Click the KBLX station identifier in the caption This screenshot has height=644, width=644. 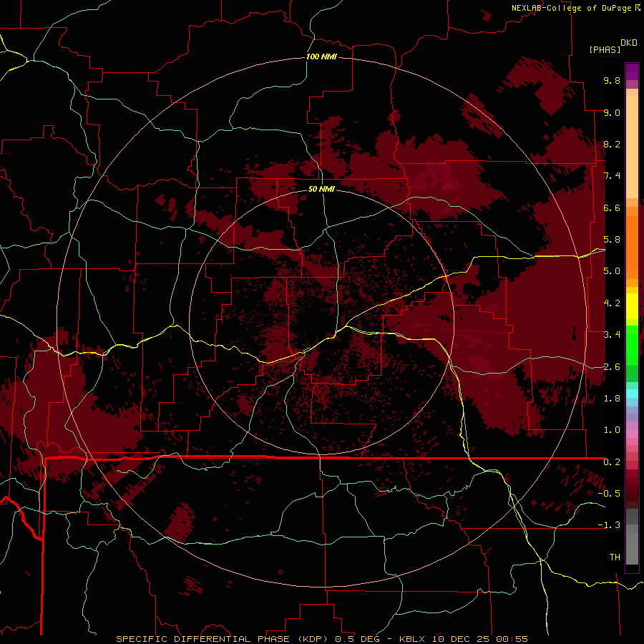[411, 639]
